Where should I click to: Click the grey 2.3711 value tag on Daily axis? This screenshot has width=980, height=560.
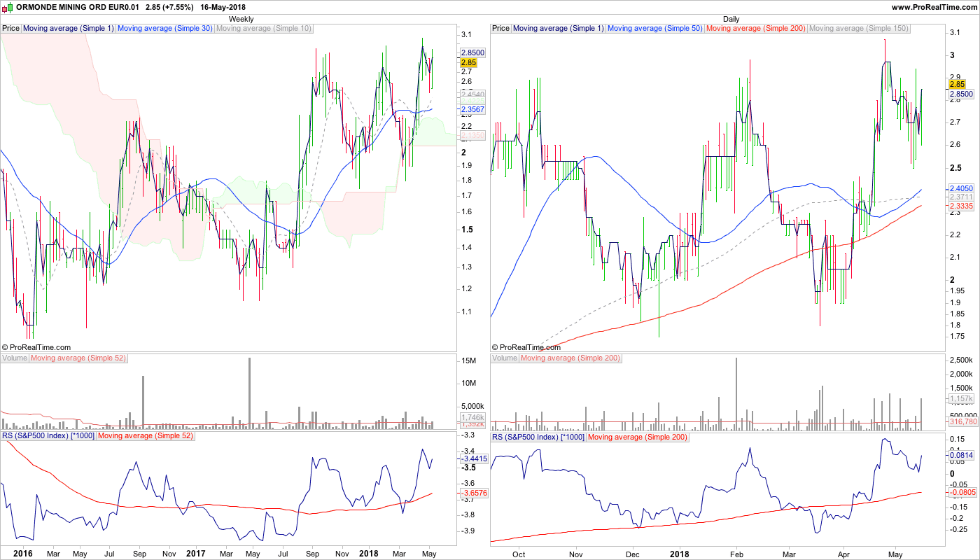coord(961,197)
